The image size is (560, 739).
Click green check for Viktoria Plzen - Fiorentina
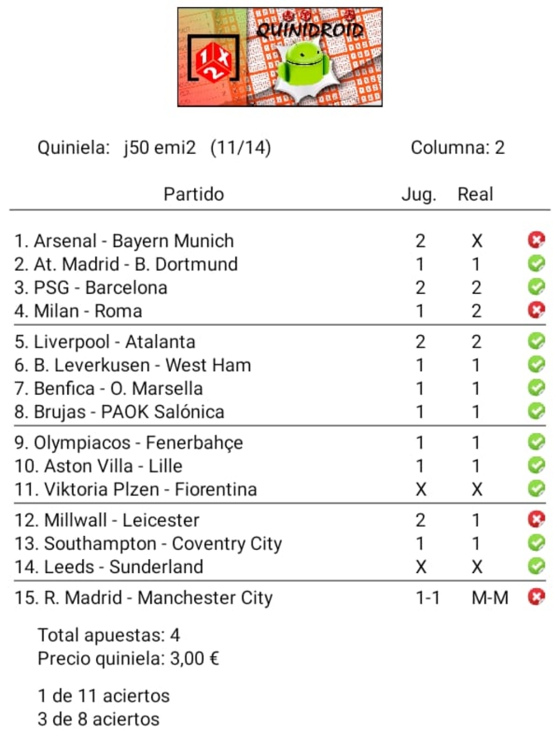point(536,488)
